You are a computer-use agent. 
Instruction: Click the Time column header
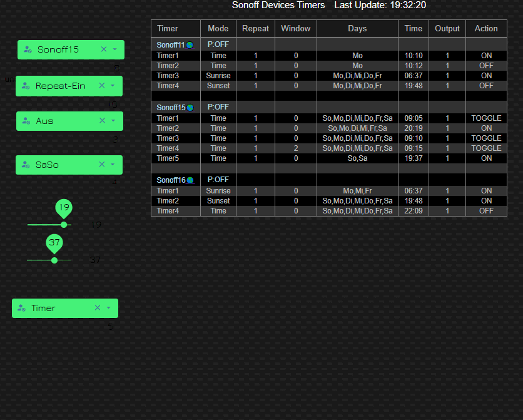point(414,29)
